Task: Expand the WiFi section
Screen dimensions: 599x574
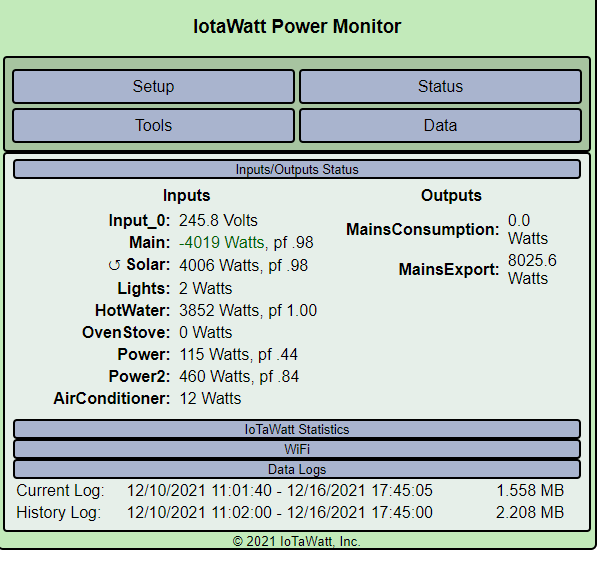Action: coord(297,449)
